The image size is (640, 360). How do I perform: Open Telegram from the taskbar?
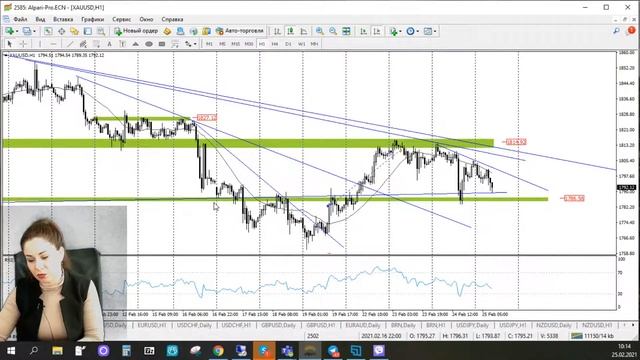(333, 351)
